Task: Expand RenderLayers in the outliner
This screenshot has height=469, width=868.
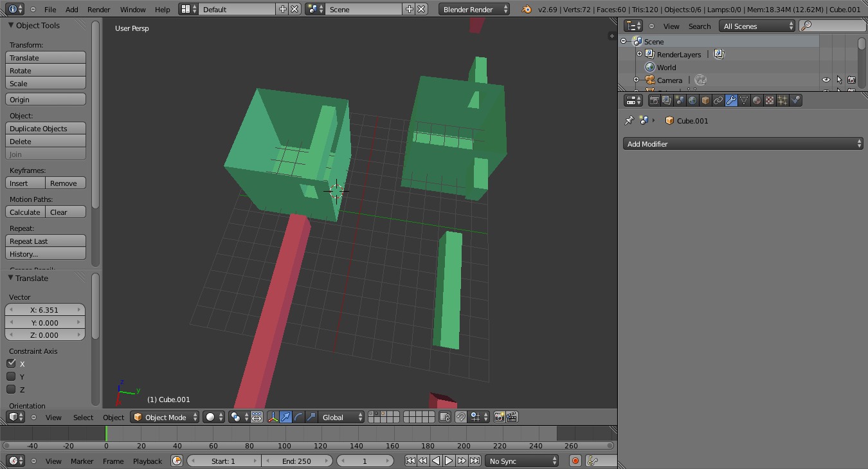Action: click(x=640, y=54)
